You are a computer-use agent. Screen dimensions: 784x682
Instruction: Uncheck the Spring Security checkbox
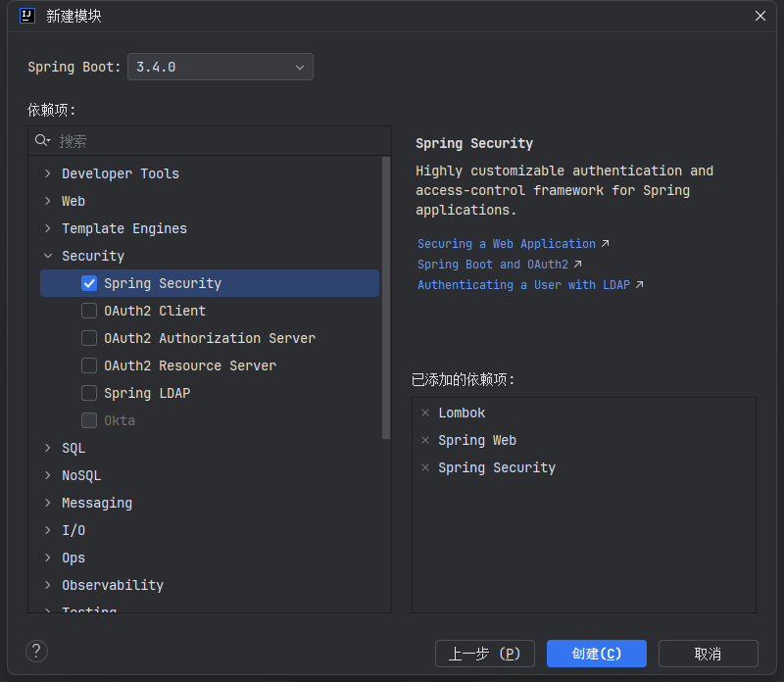[x=89, y=283]
